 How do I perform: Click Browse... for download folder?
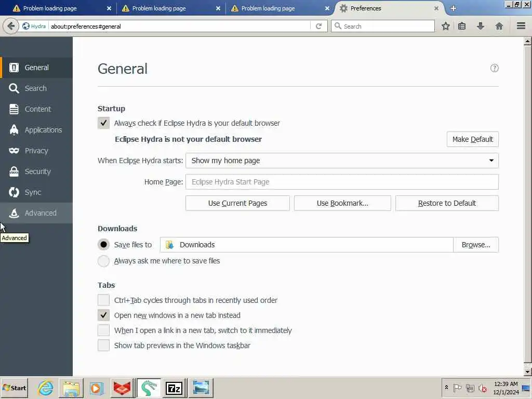coord(476,245)
